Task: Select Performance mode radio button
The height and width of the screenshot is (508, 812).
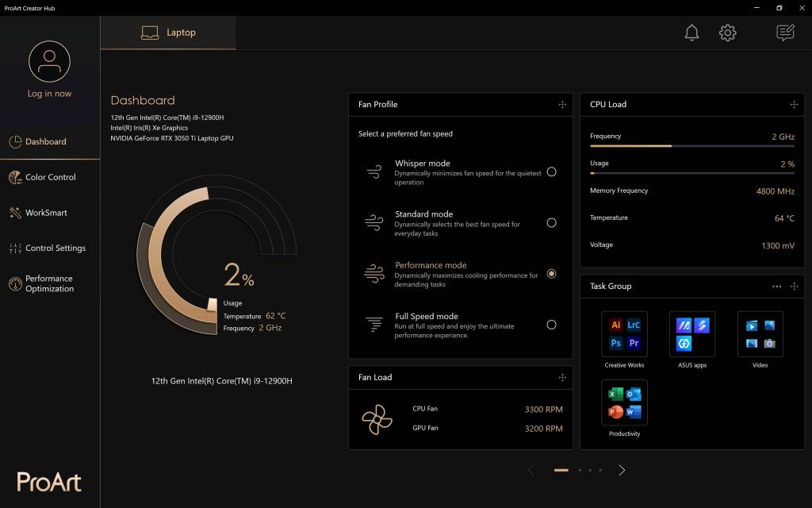Action: [552, 273]
